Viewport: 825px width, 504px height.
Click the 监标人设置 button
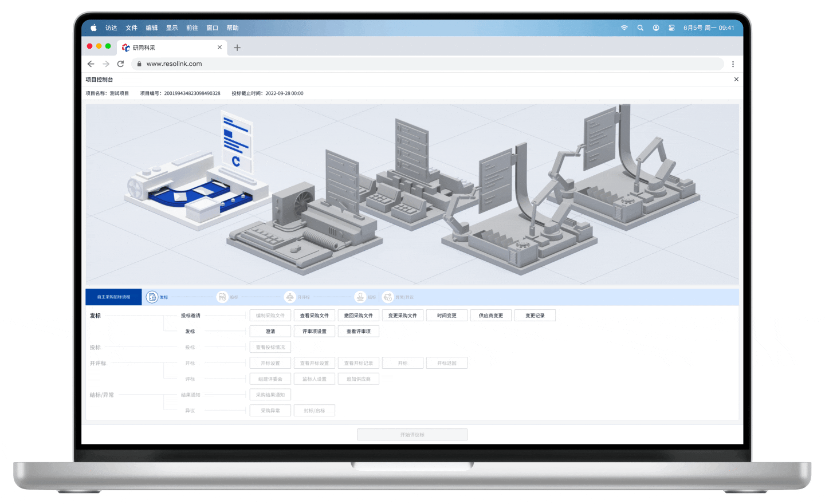[x=315, y=379]
